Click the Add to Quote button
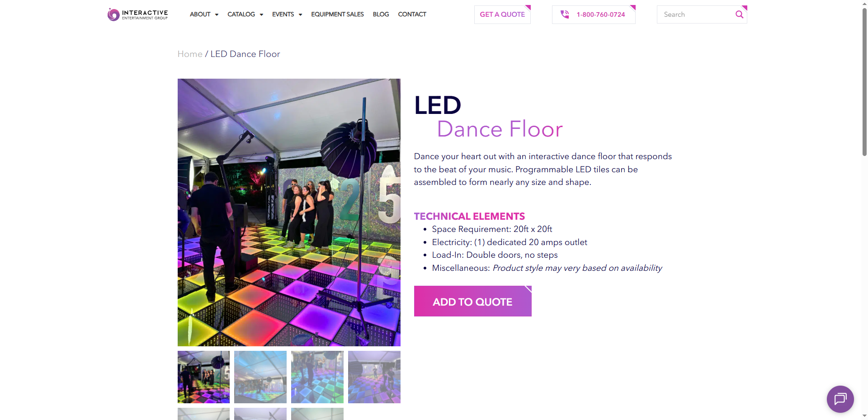The image size is (868, 420). point(472,301)
